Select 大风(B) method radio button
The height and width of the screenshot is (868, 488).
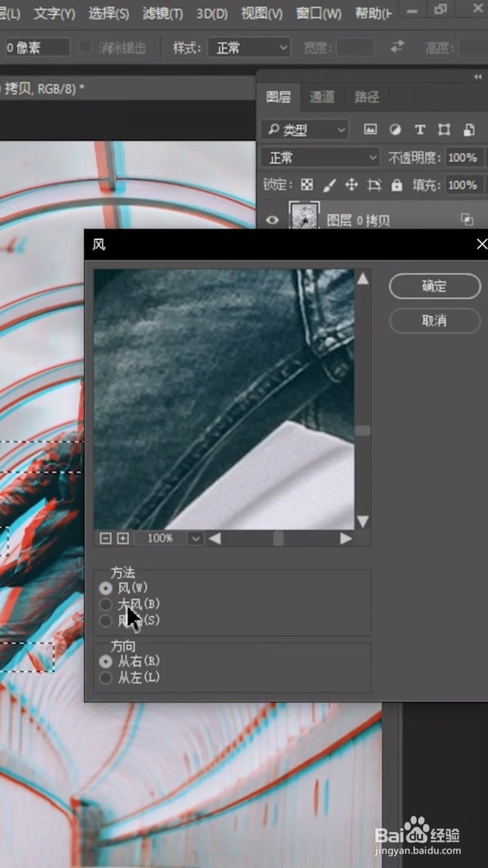click(x=105, y=604)
